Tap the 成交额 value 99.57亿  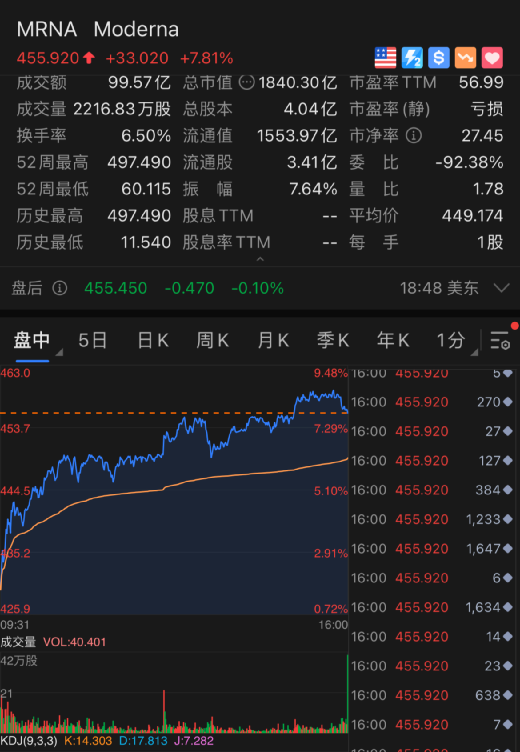tap(139, 82)
